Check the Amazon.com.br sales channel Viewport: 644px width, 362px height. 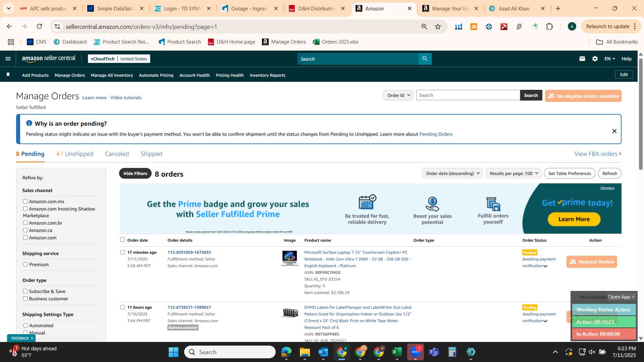25,223
